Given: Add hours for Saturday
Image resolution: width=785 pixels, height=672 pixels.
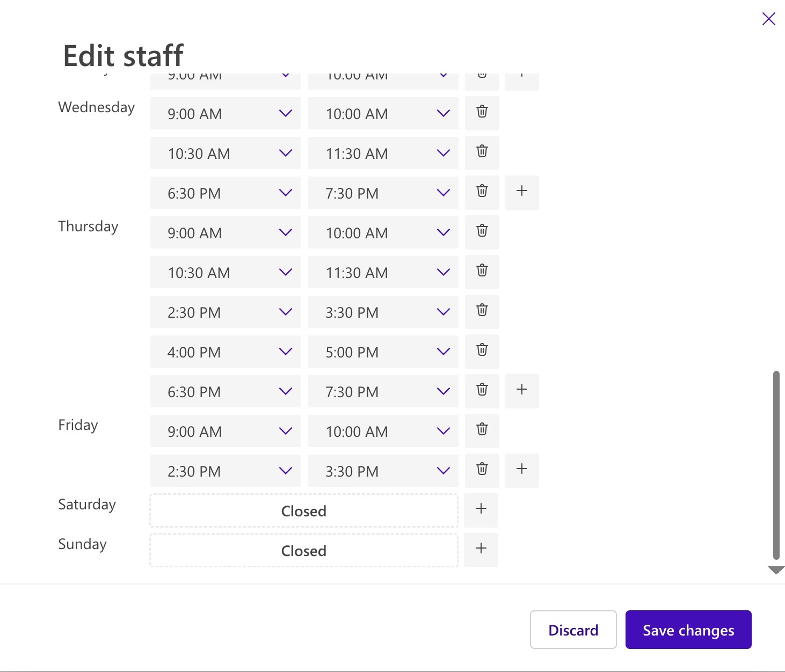Looking at the screenshot, I should coord(481,510).
